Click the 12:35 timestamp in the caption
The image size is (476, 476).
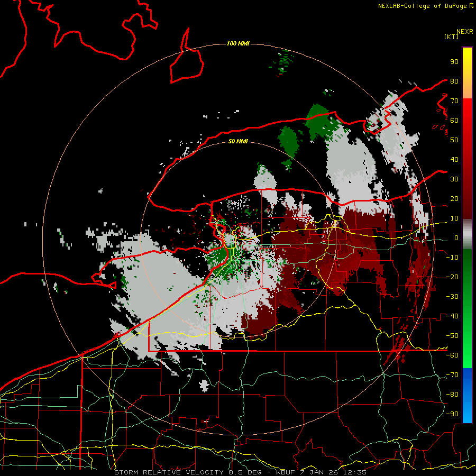[355, 472]
